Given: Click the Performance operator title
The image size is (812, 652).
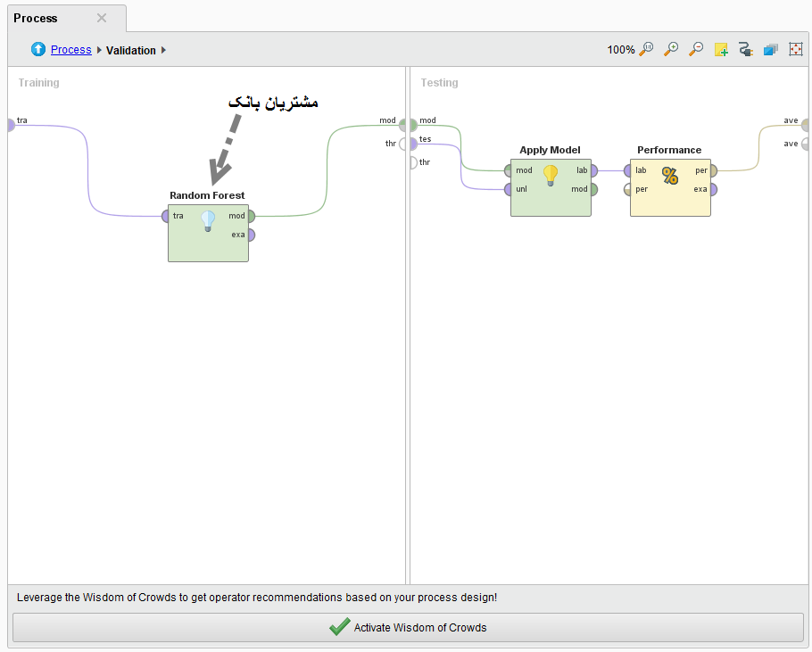Looking at the screenshot, I should [x=669, y=150].
